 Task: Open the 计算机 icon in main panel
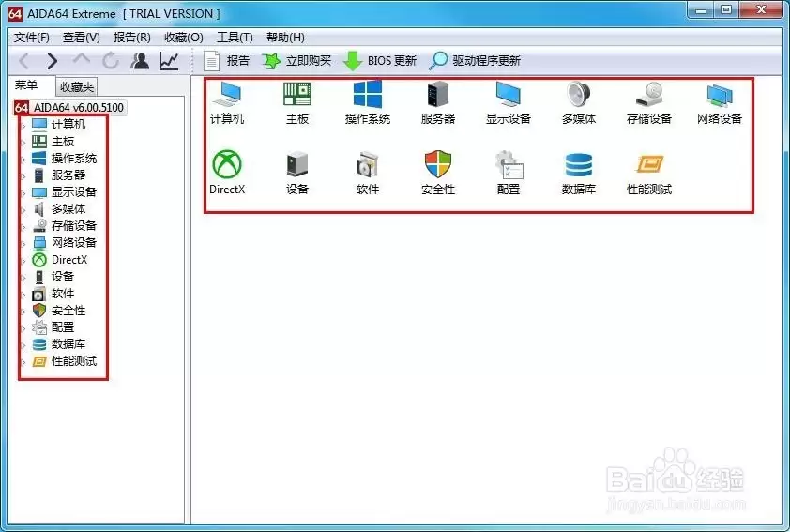pos(227,103)
